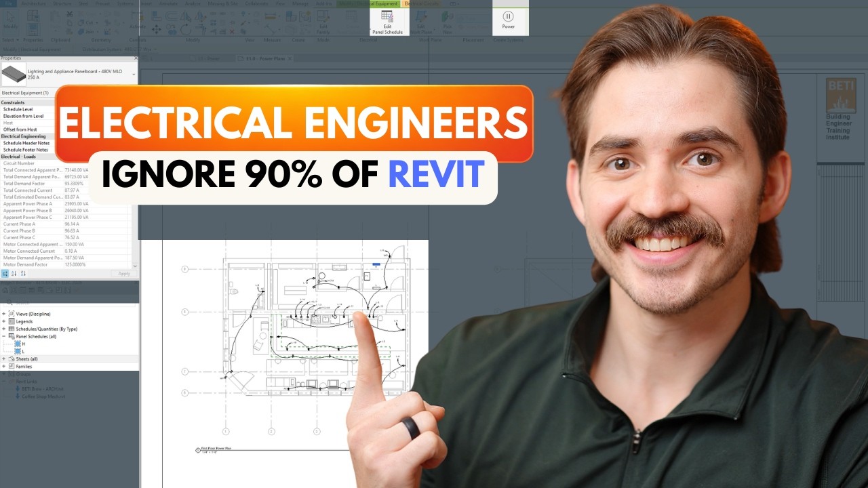Select the Schedule Footer Notes property
Image resolution: width=868 pixels, height=488 pixels.
[x=25, y=150]
